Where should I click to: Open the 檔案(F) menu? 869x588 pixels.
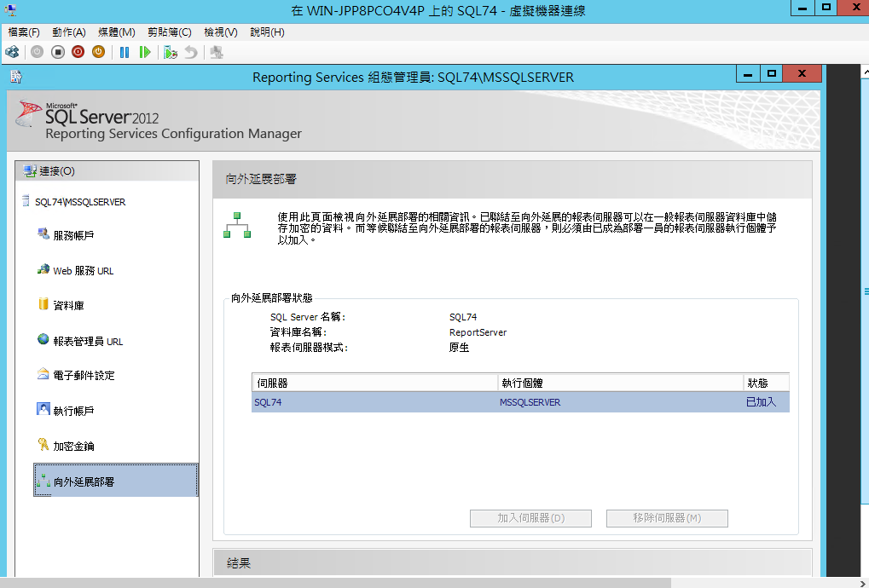click(24, 32)
